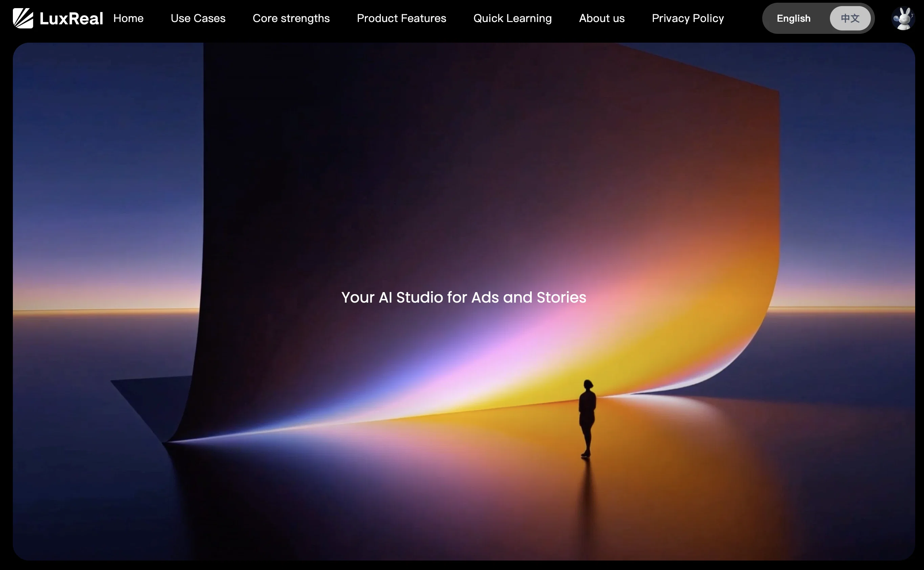
Task: View the Privacy Policy link
Action: pyautogui.click(x=688, y=18)
